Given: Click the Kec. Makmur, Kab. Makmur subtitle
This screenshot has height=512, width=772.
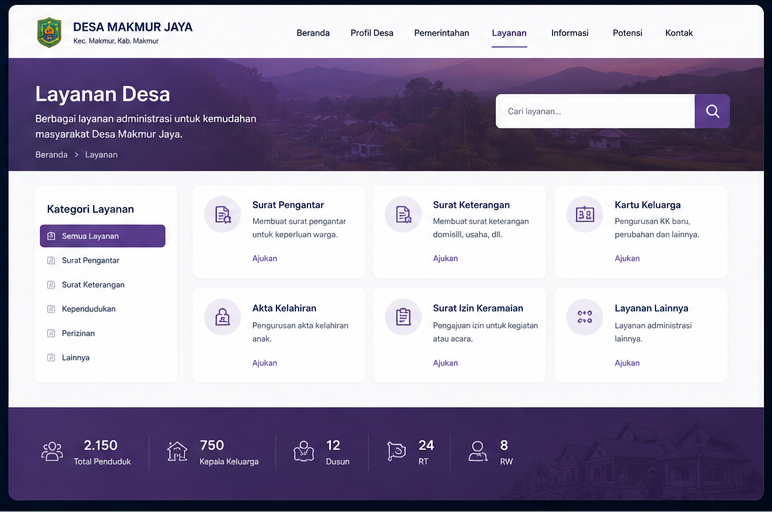Looking at the screenshot, I should (116, 41).
